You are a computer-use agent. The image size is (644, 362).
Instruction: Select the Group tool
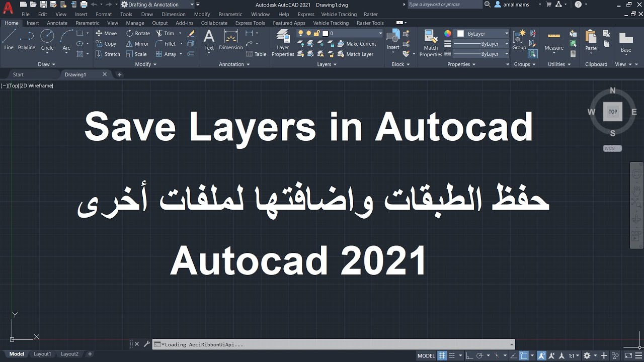point(519,40)
